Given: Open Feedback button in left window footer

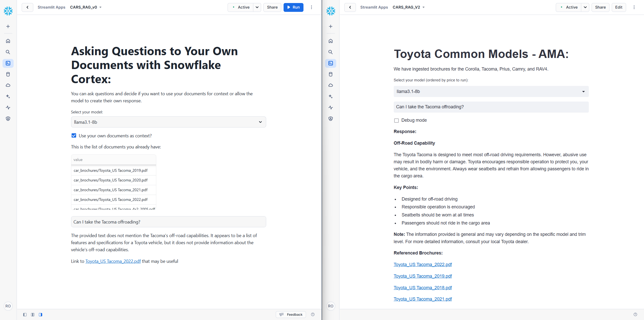Looking at the screenshot, I should (x=291, y=314).
